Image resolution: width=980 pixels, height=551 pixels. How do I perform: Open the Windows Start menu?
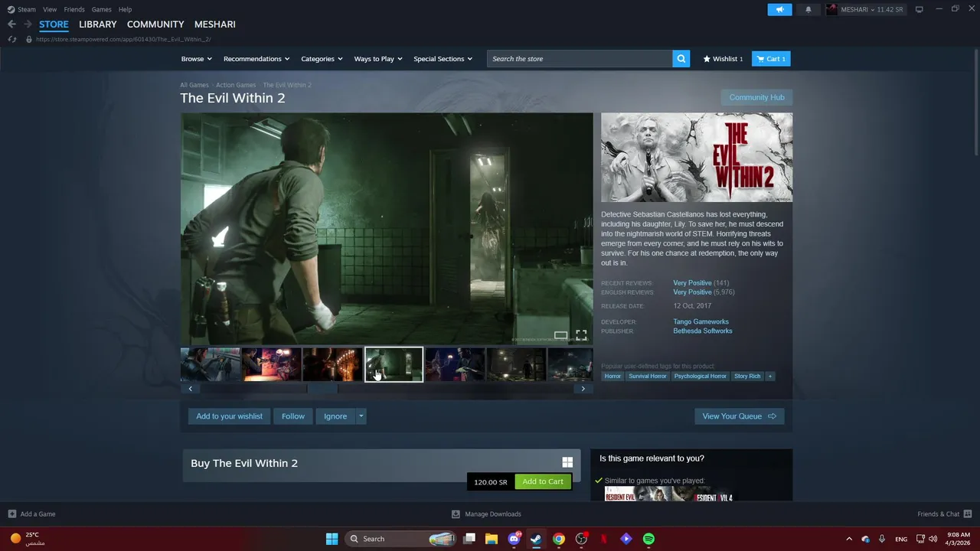click(x=332, y=539)
